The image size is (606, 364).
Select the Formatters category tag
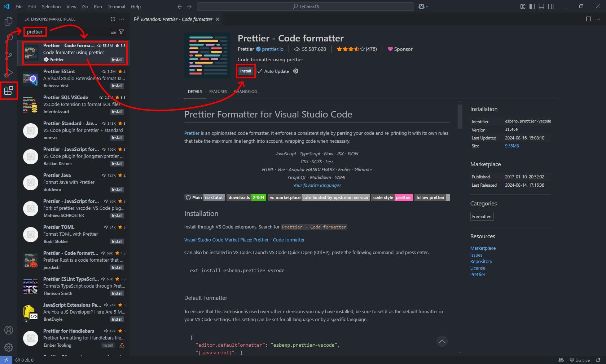point(482,217)
